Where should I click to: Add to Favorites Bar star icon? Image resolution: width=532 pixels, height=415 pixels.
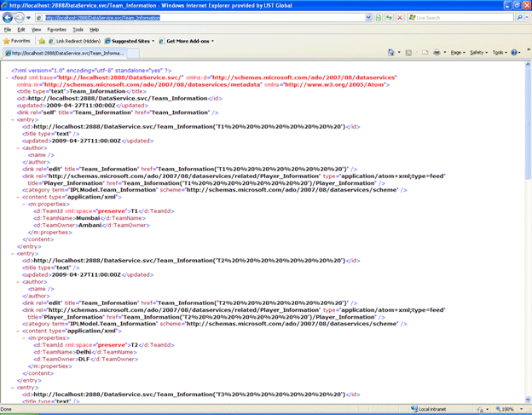click(42, 41)
